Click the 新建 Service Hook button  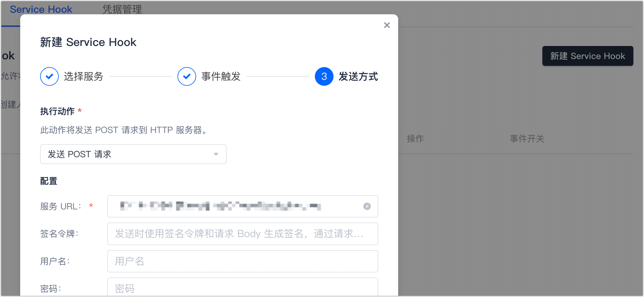[587, 56]
